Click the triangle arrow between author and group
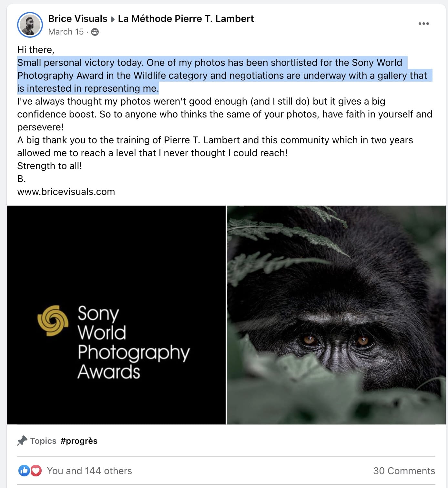Image resolution: width=448 pixels, height=488 pixels. 113,19
